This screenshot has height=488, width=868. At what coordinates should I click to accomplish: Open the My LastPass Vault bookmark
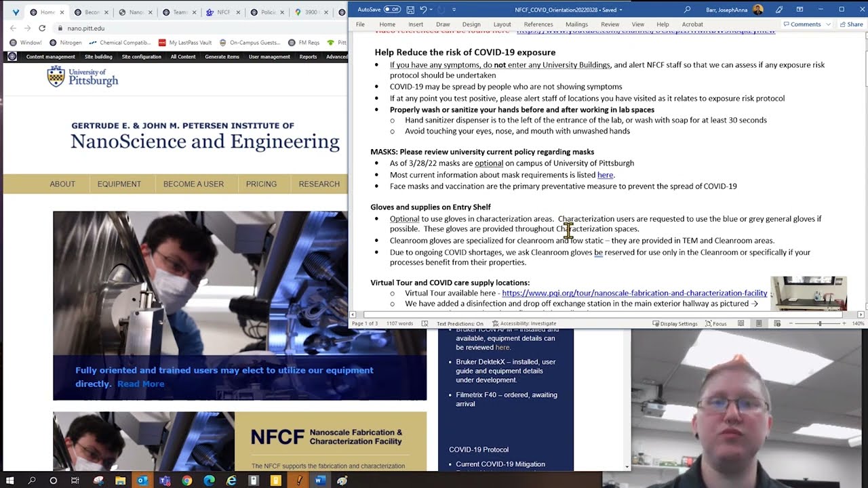(x=185, y=42)
